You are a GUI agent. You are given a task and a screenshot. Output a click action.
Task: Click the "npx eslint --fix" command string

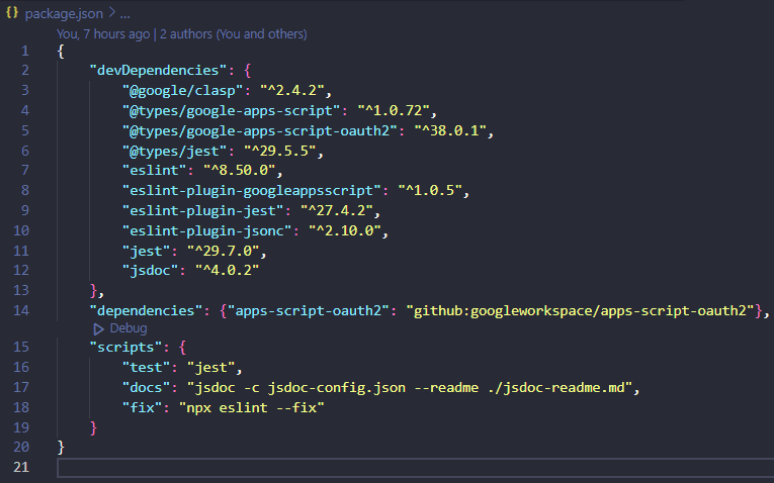252,408
